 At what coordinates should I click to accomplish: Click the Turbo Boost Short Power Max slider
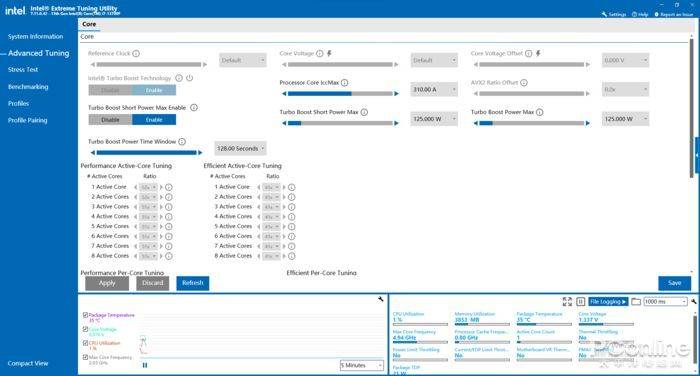click(x=340, y=123)
